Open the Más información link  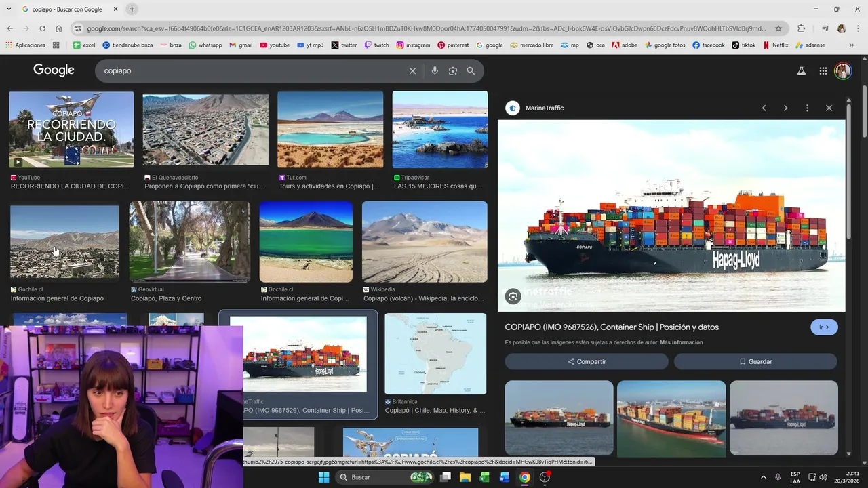point(681,342)
